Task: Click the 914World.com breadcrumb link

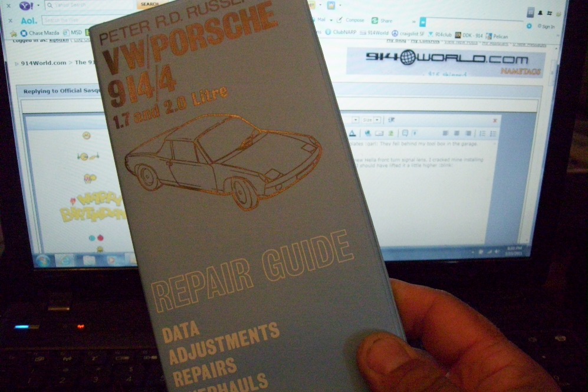Action: pyautogui.click(x=44, y=63)
